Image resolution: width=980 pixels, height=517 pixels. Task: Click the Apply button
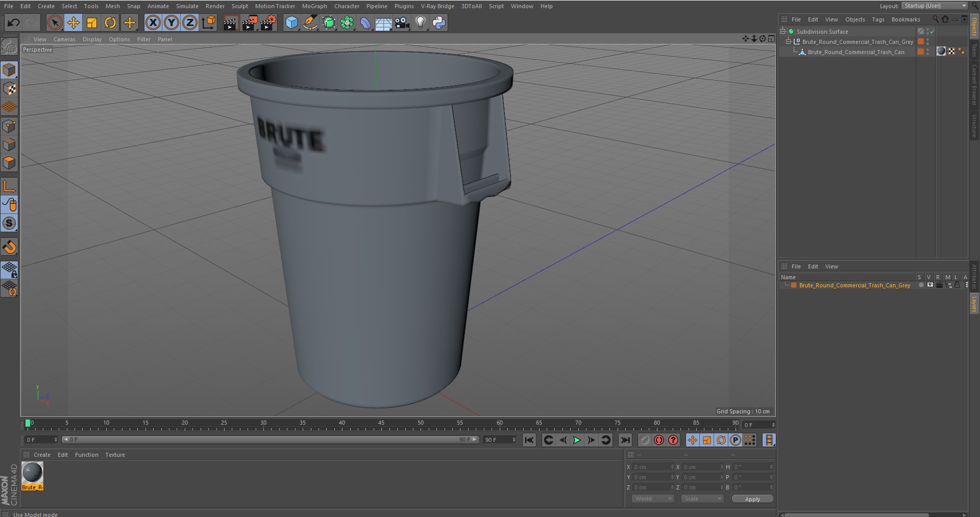click(752, 499)
